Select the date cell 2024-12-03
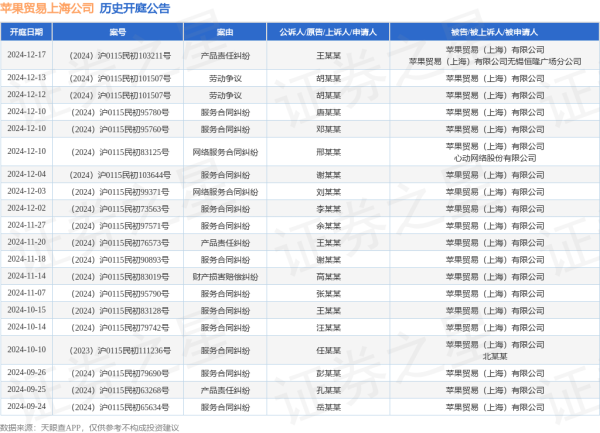 26,191
